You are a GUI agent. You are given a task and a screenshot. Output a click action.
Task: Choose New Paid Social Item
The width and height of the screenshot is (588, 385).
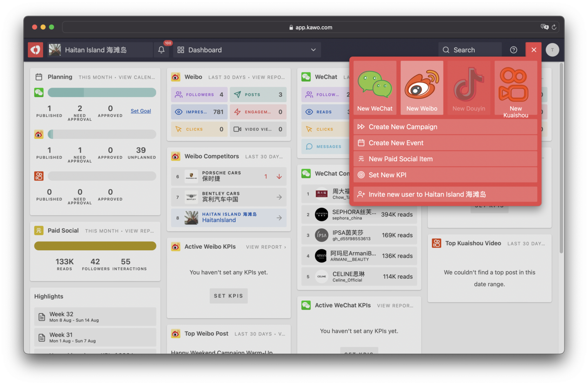tap(401, 159)
